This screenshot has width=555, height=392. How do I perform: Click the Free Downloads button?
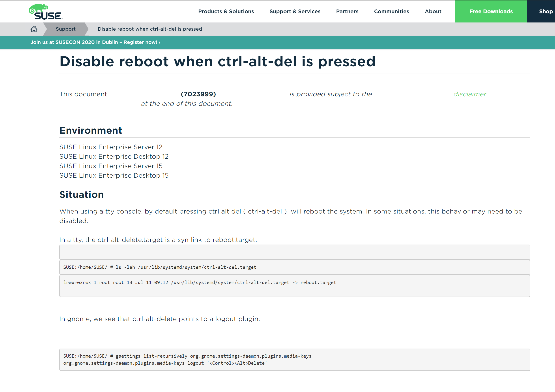(x=491, y=11)
